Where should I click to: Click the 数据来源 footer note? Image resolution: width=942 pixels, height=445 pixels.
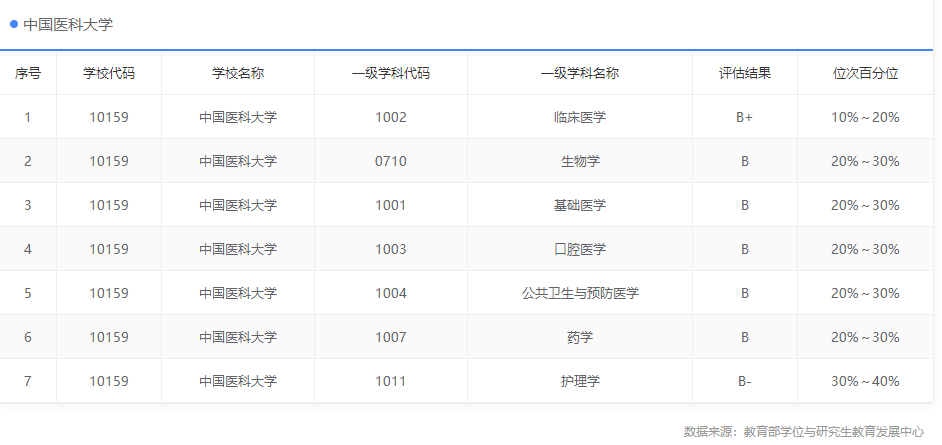coord(804,431)
